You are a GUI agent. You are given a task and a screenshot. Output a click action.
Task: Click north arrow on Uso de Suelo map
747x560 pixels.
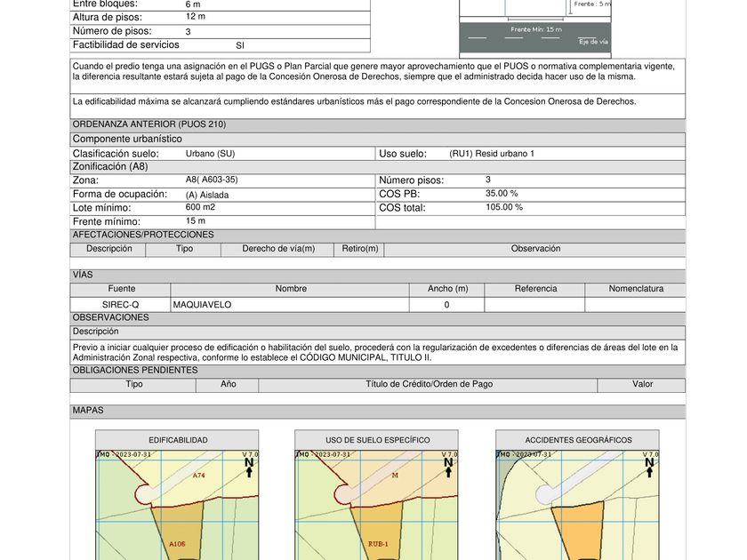coord(448,466)
